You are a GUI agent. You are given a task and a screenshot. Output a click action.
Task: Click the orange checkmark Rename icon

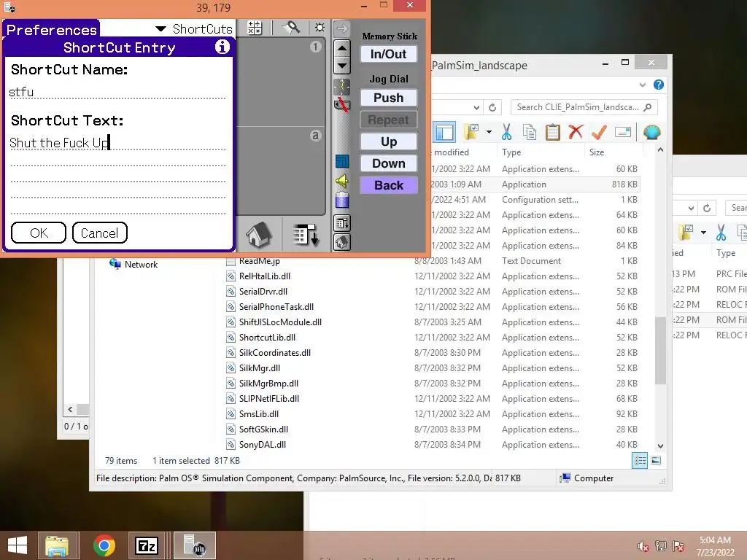tap(599, 132)
